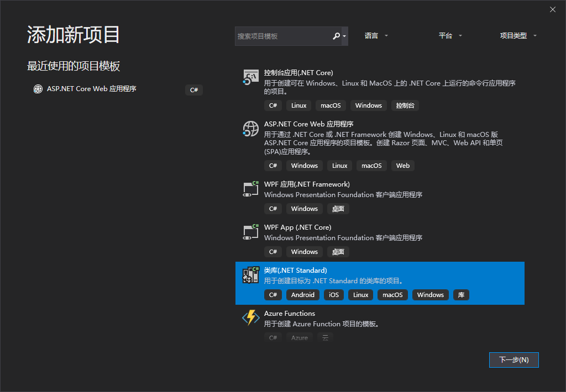Select the 控制台应用(.NET Core) command prompt icon
566x392 pixels.
[x=250, y=76]
